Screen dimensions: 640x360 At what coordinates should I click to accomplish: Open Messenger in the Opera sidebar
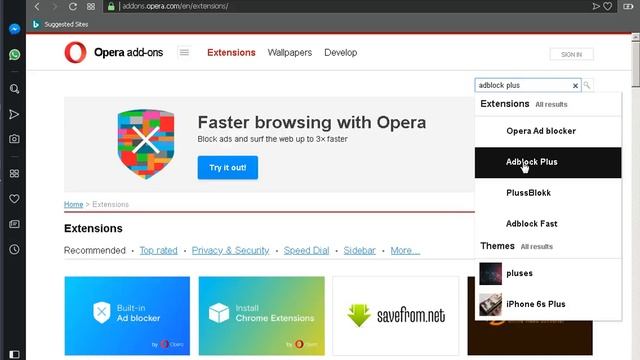tap(14, 29)
